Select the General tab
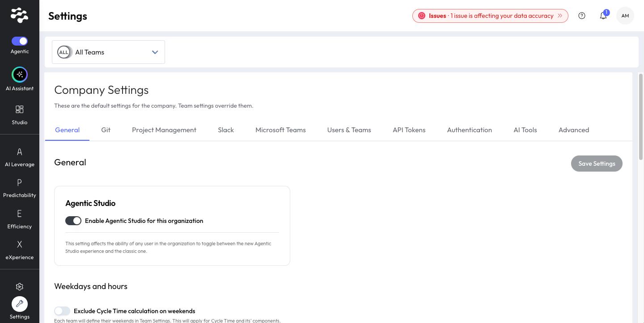Image resolution: width=644 pixels, height=323 pixels. pyautogui.click(x=67, y=130)
